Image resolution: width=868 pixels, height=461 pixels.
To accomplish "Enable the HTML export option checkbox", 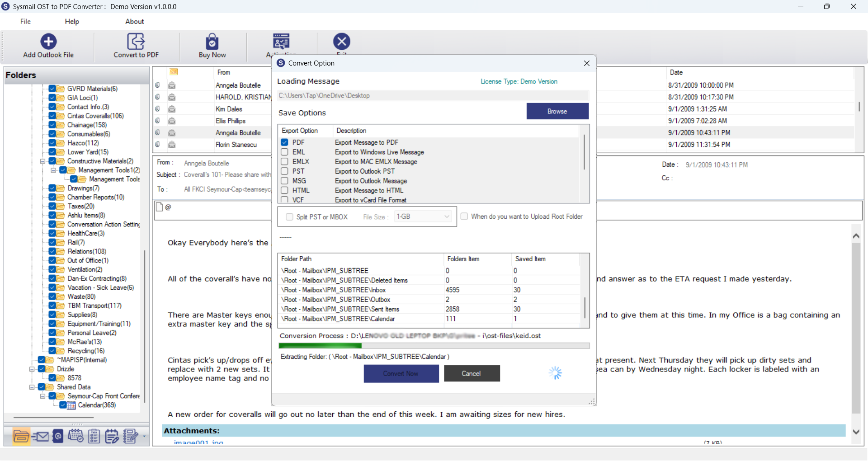I will pyautogui.click(x=284, y=190).
